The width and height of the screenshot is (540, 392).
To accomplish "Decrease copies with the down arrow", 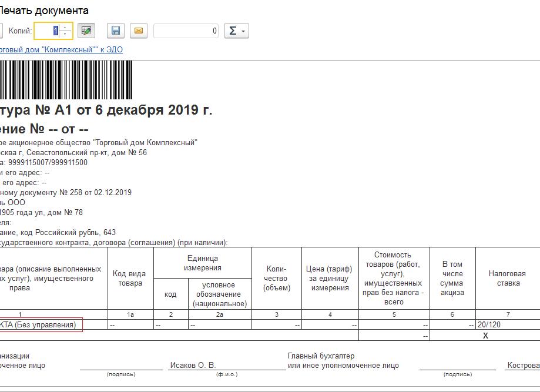I will click(65, 34).
